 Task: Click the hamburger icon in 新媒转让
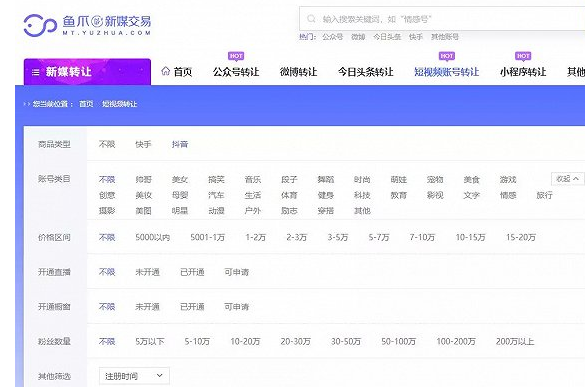click(x=35, y=72)
